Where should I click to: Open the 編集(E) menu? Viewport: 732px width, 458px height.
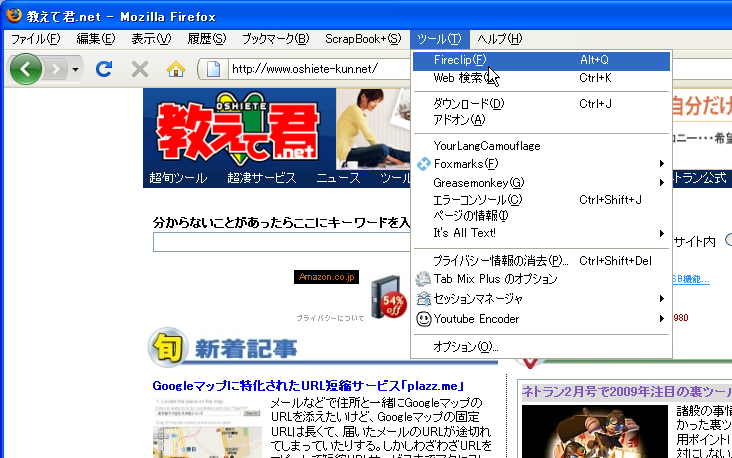[96, 39]
